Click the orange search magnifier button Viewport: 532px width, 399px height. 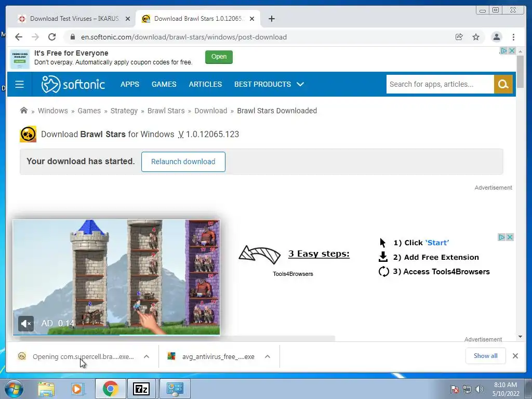pyautogui.click(x=503, y=84)
